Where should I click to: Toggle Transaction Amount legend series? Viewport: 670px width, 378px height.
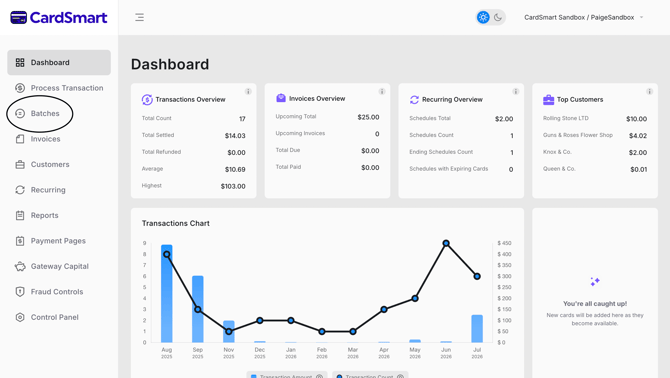[x=287, y=376]
